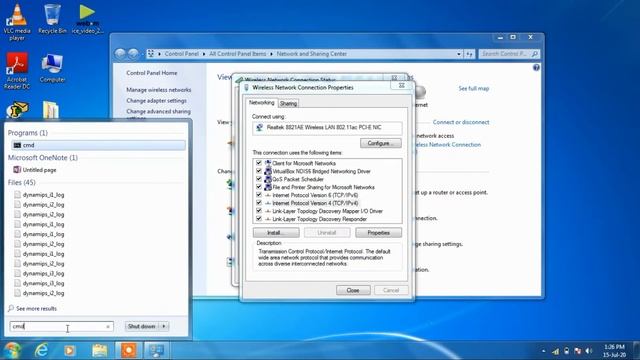The width and height of the screenshot is (640, 360).
Task: Open Acrobat Reader DC desktop icon
Action: 17,70
